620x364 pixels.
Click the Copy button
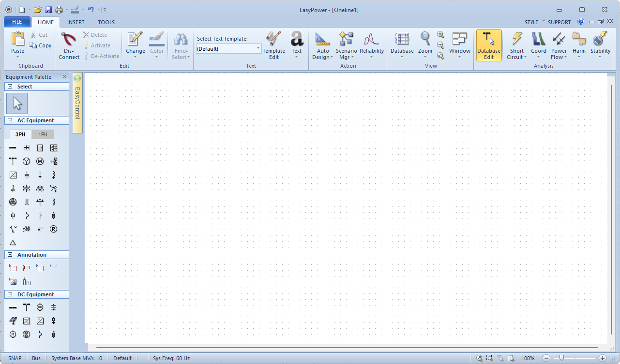[x=41, y=45]
